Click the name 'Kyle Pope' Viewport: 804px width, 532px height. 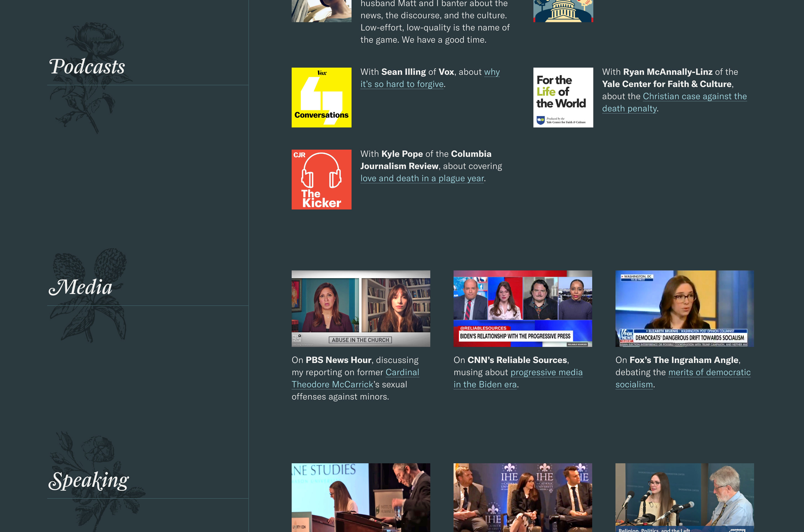click(x=402, y=154)
